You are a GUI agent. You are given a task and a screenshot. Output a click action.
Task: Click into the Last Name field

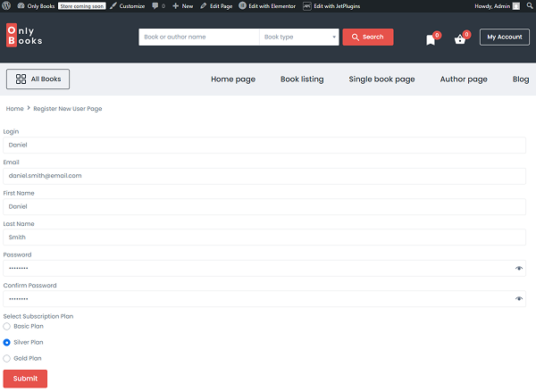pyautogui.click(x=264, y=238)
